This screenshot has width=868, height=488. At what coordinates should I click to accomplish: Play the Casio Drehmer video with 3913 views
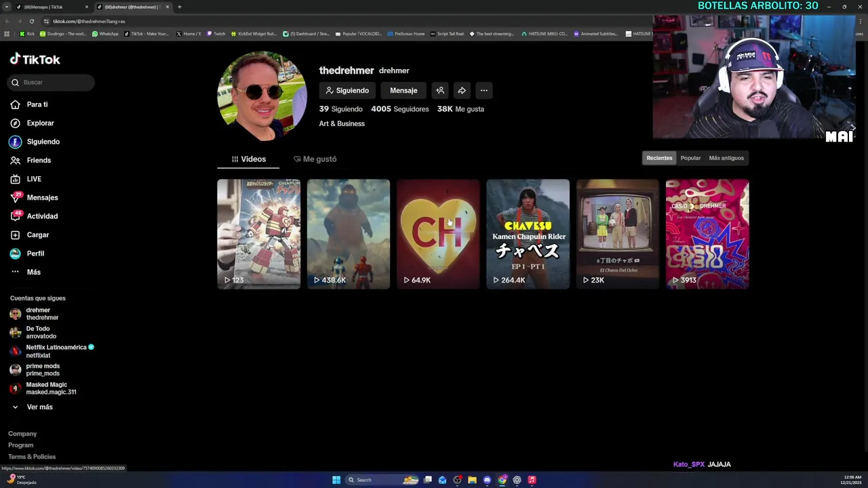pyautogui.click(x=707, y=234)
